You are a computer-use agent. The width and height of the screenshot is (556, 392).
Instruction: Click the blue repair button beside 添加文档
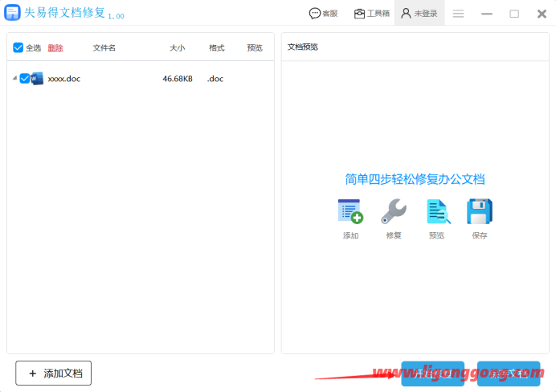click(432, 374)
